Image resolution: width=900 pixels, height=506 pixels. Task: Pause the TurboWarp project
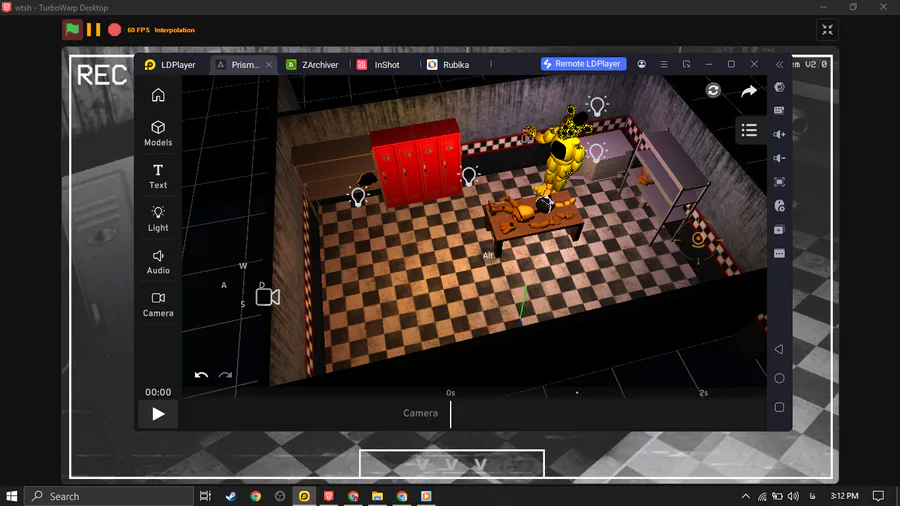coord(94,29)
